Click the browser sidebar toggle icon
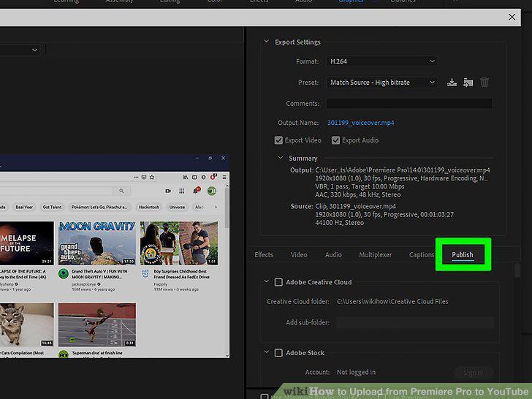Viewport: 532px width, 399px height. click(x=194, y=177)
